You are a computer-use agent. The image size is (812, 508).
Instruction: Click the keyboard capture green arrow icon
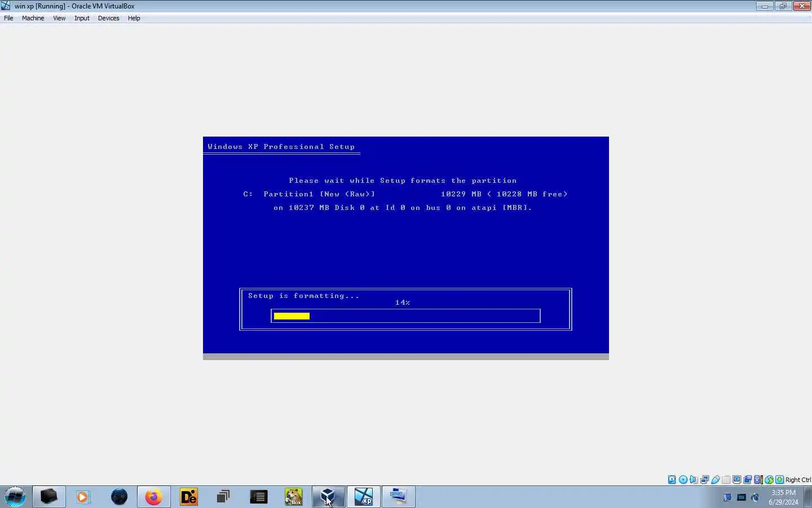(780, 480)
